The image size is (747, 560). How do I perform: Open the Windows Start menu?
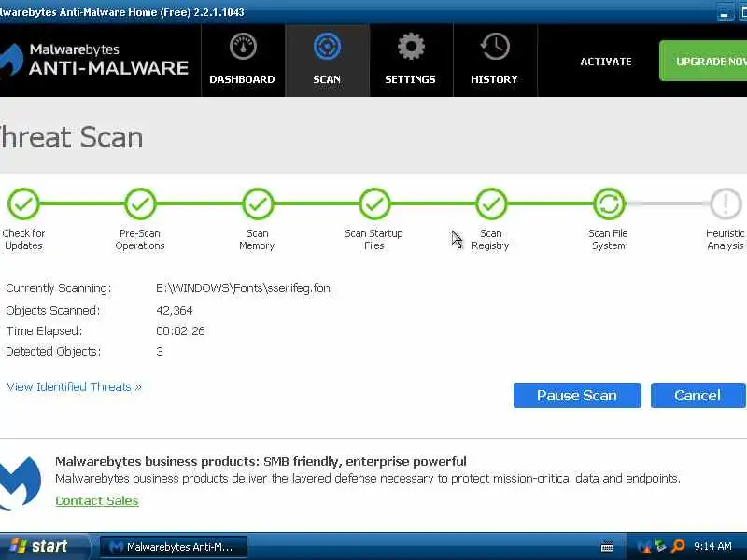[44, 546]
